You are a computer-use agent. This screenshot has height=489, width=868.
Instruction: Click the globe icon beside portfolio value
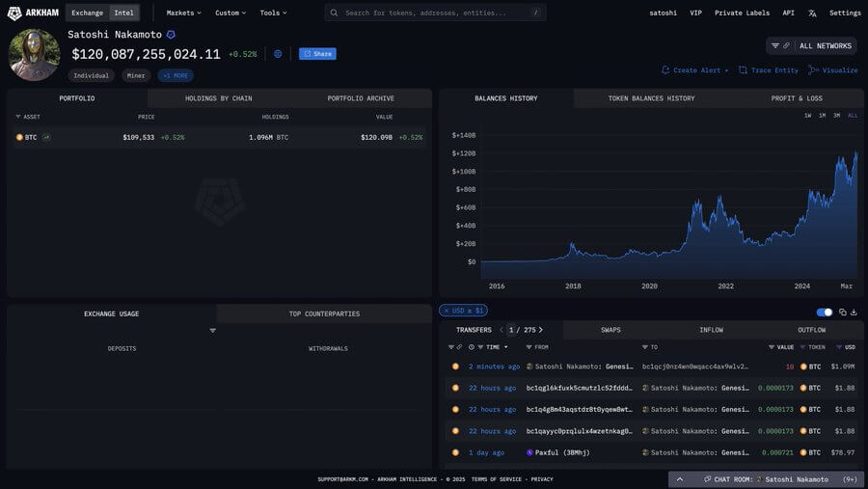pos(278,54)
